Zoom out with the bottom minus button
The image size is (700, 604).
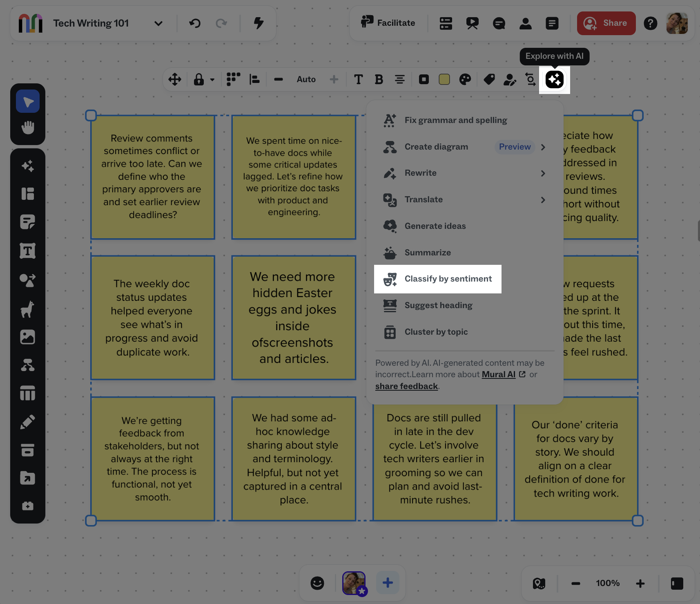(x=576, y=584)
